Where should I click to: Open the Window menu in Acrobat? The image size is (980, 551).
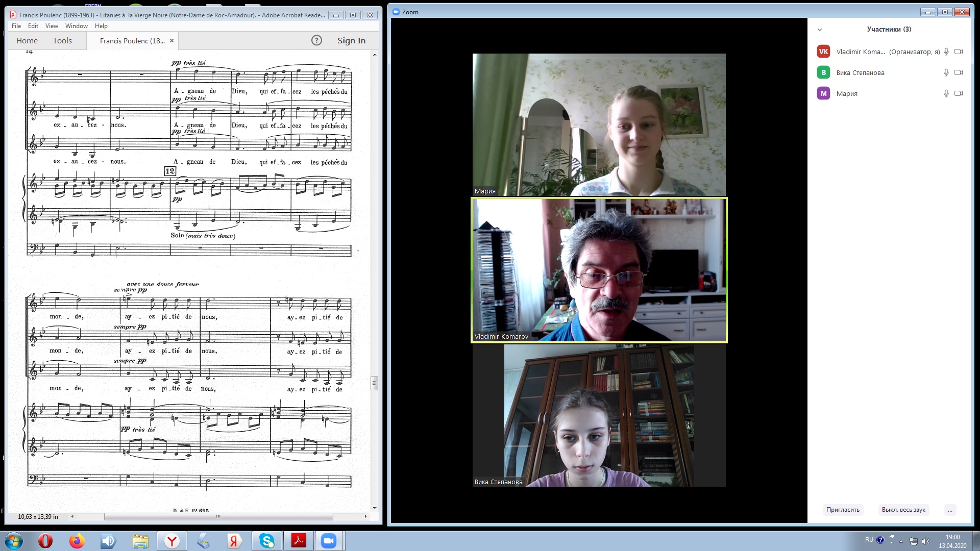[x=77, y=26]
